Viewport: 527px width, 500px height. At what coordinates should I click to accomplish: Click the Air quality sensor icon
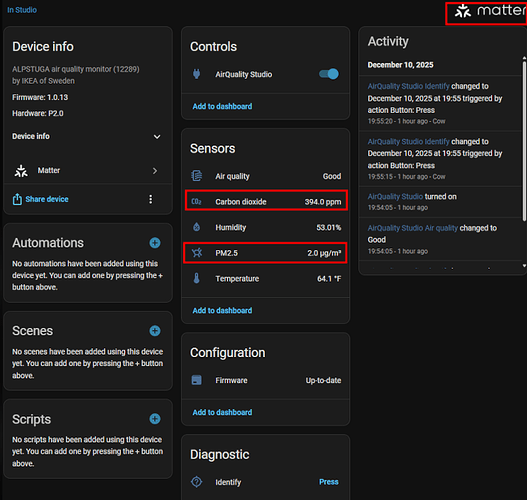[x=197, y=176]
